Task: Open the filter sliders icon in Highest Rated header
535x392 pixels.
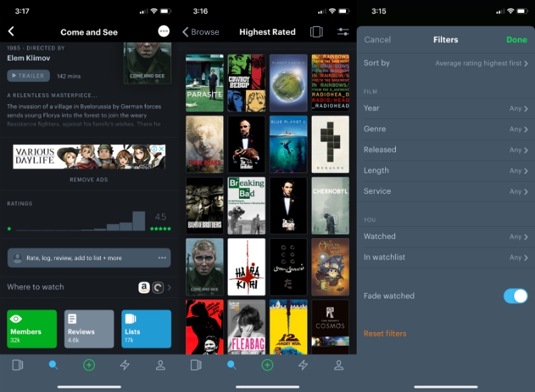Action: click(343, 32)
